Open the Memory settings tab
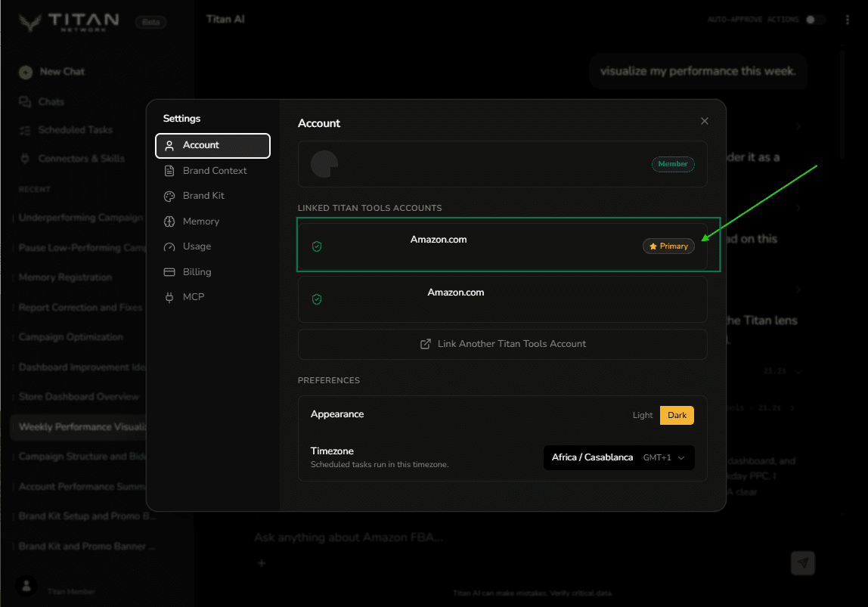The image size is (868, 607). [212, 221]
